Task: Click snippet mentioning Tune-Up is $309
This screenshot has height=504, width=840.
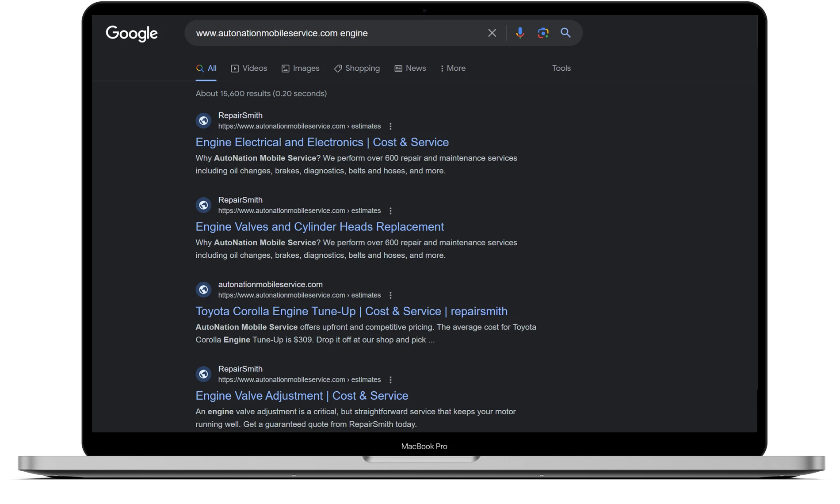Action: 366,333
